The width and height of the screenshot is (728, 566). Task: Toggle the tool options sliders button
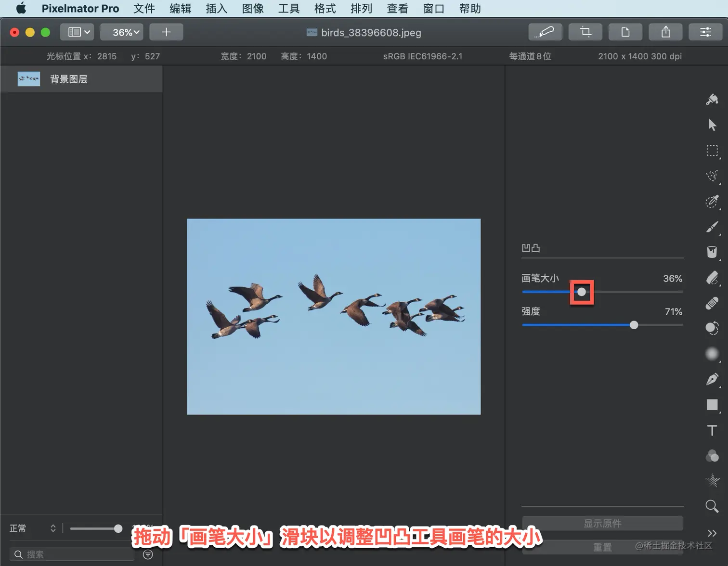tap(705, 32)
